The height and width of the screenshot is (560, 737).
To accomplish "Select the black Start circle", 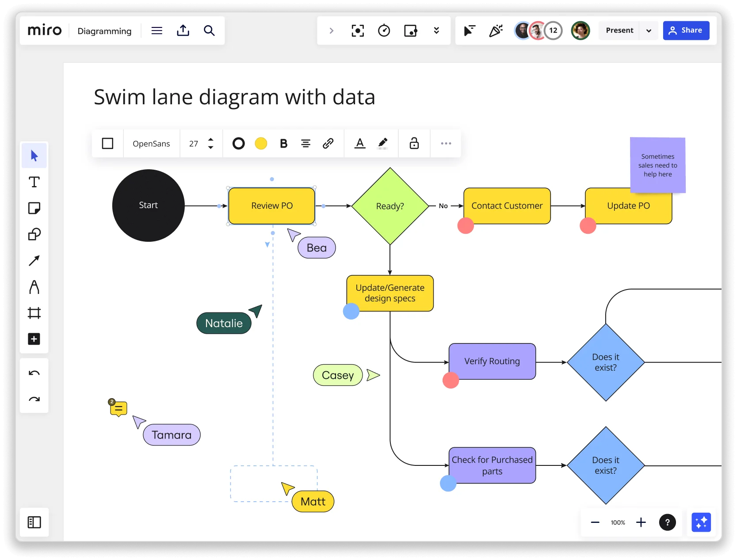I will pos(149,206).
